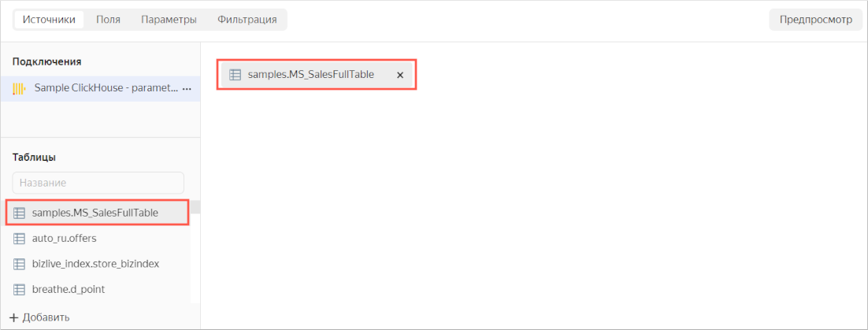Screen dimensions: 868x330
Task: Open the Фильтрация tab
Action: (247, 20)
